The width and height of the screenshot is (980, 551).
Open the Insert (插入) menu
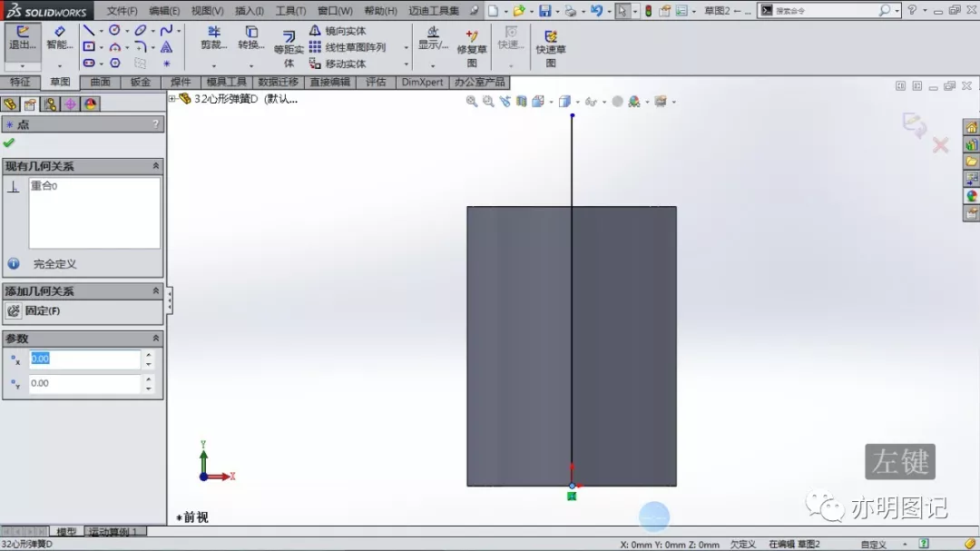(x=250, y=11)
